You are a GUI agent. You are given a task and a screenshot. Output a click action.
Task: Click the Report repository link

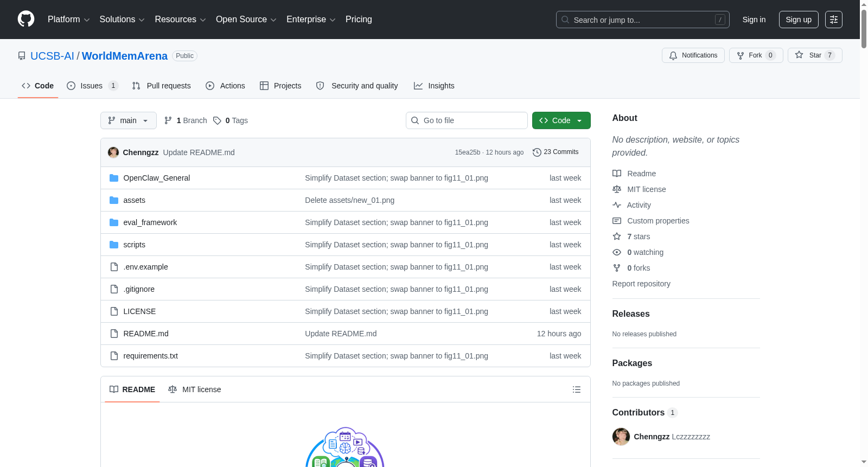(641, 284)
